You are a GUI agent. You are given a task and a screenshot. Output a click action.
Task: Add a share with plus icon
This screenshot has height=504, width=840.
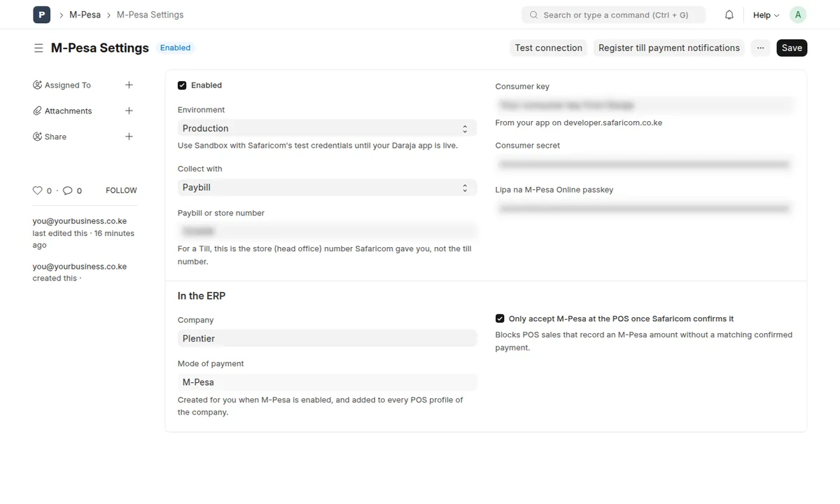(x=129, y=136)
